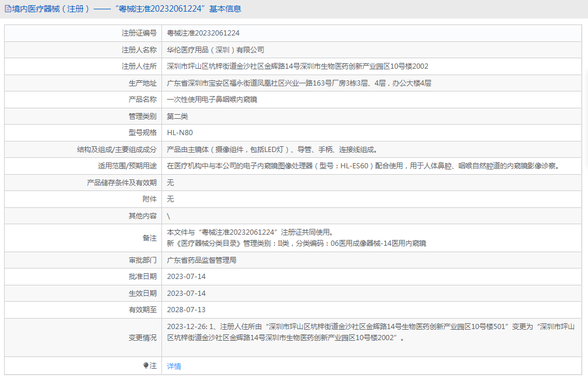Click the 产品名称 label cell
588x378 pixels.
click(x=143, y=99)
